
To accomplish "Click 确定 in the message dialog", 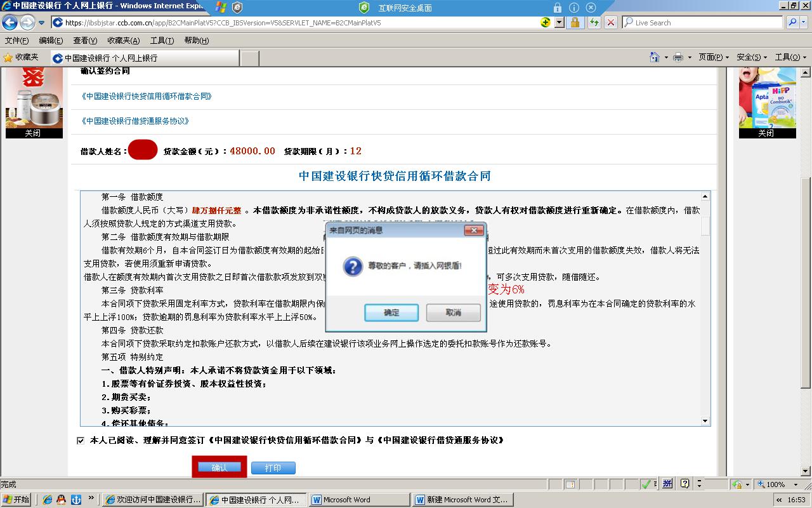I will tap(391, 312).
